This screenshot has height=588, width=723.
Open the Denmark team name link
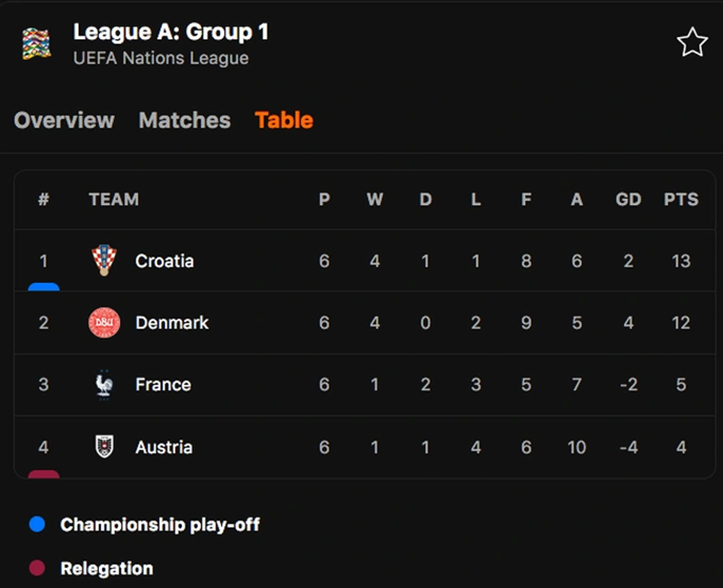tap(172, 323)
